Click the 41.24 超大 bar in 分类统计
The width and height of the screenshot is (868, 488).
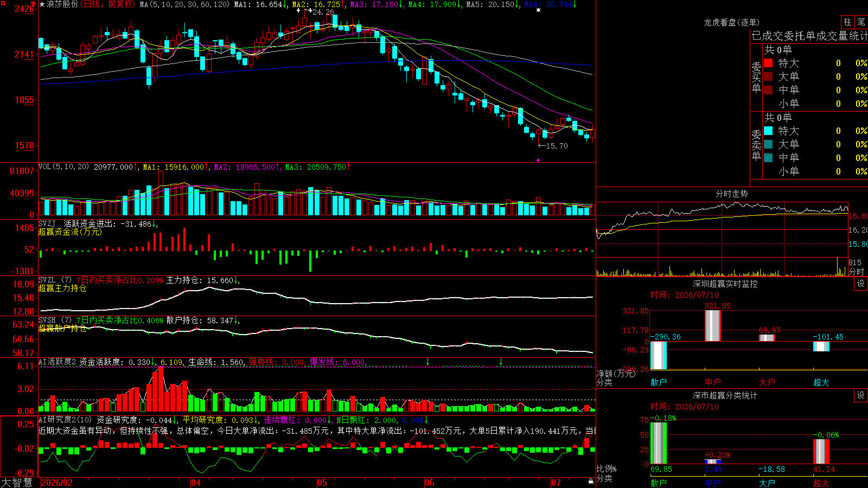click(821, 452)
